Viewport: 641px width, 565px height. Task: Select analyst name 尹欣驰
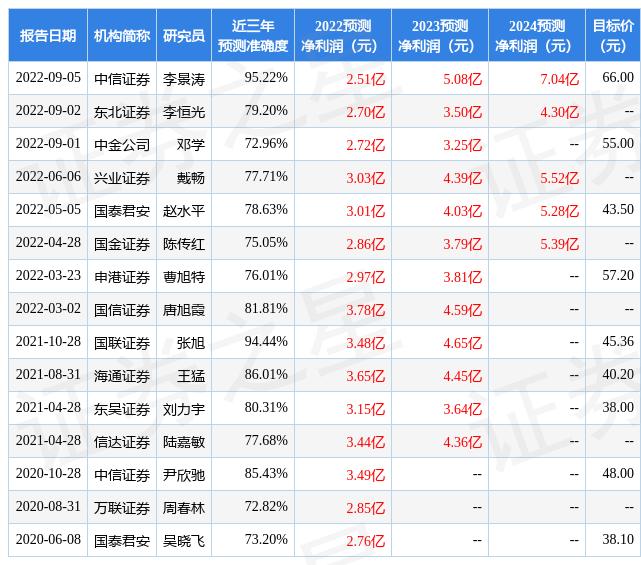coord(184,475)
